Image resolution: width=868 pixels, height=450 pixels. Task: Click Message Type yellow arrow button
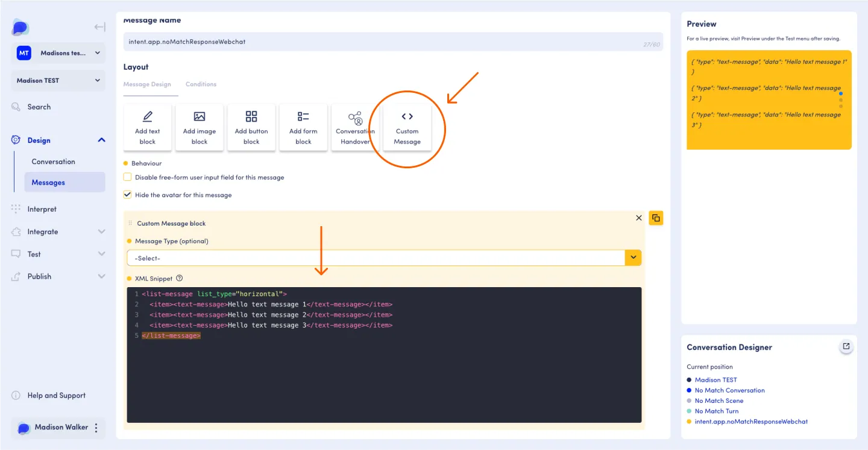tap(634, 258)
